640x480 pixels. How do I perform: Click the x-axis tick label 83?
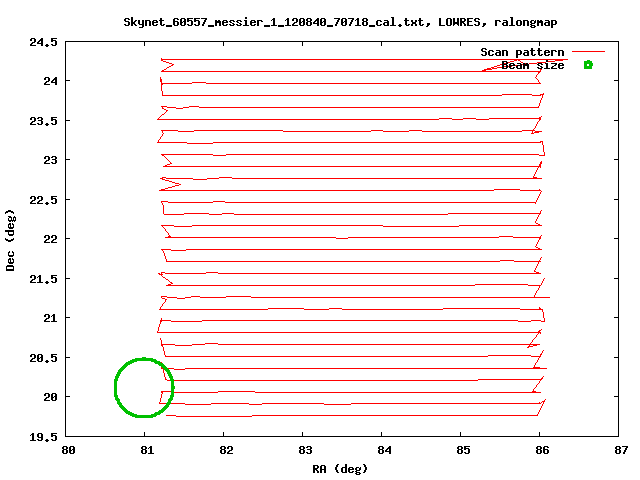pos(305,450)
